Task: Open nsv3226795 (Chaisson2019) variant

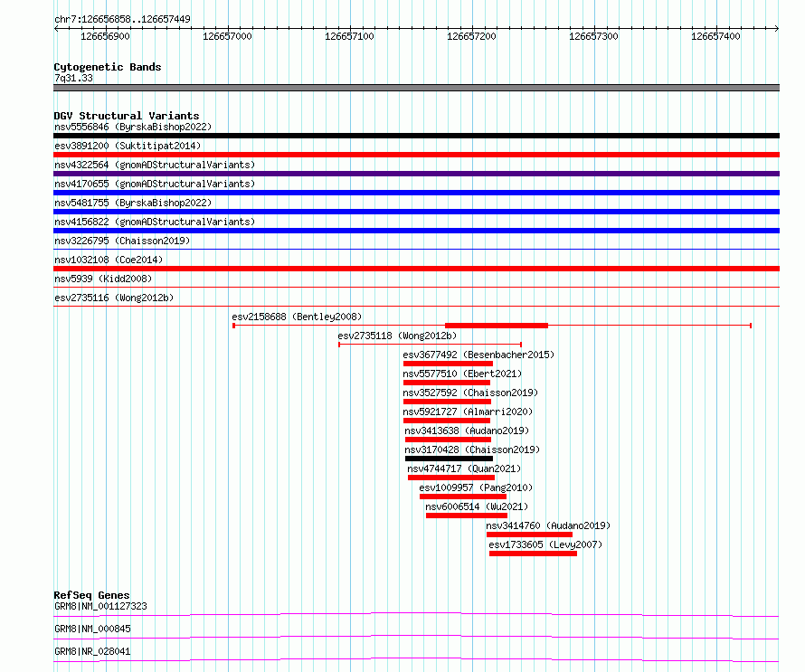Action: (122, 241)
